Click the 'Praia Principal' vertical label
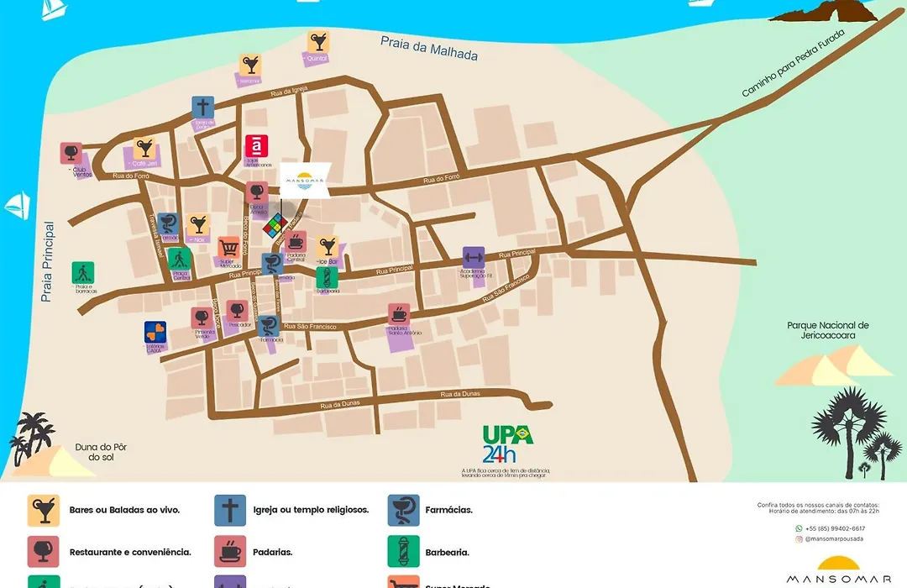The width and height of the screenshot is (907, 588). tap(47, 261)
